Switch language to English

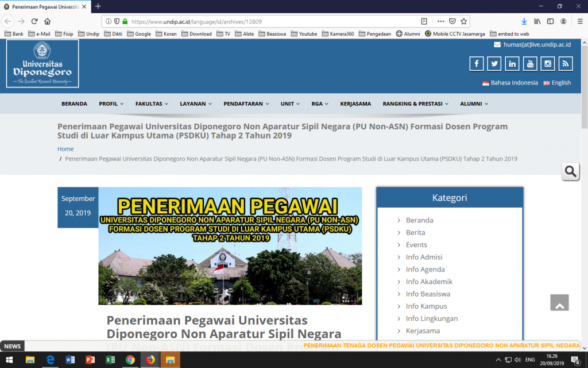pyautogui.click(x=560, y=83)
